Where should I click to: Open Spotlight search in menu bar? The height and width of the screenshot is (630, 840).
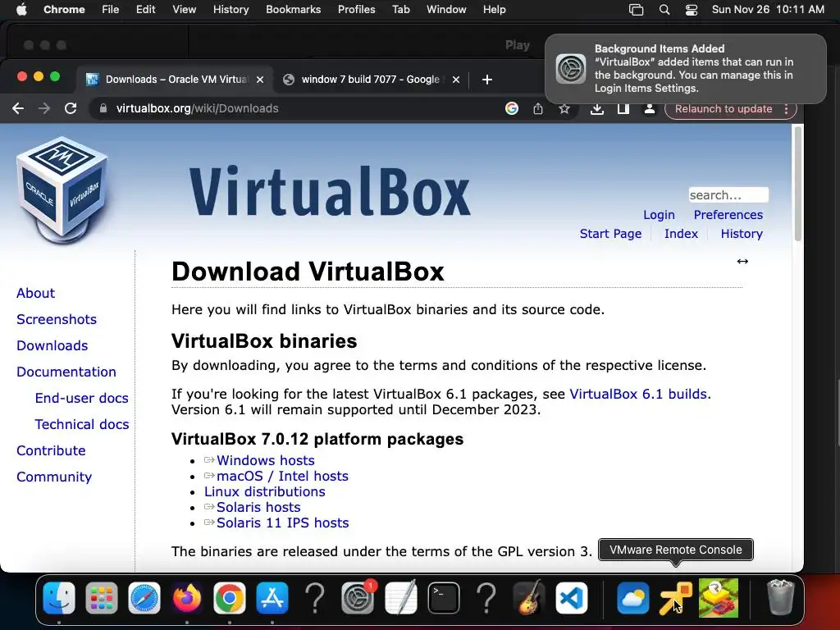click(664, 10)
